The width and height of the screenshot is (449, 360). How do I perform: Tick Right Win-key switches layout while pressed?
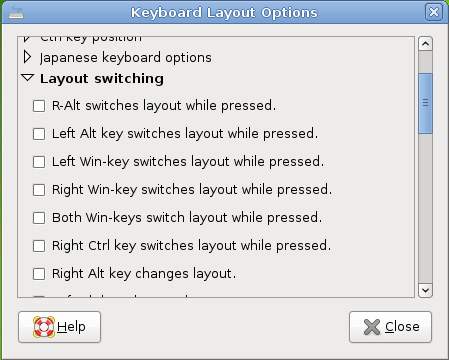39,190
